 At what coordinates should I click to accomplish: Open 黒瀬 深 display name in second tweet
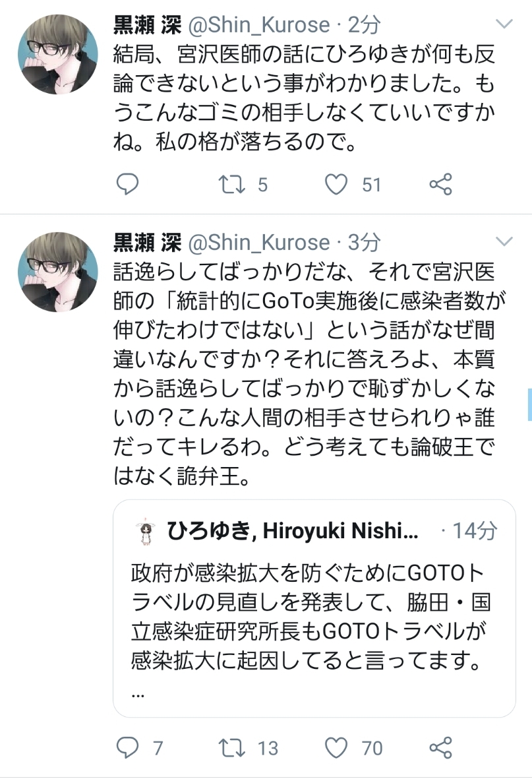pos(147,243)
